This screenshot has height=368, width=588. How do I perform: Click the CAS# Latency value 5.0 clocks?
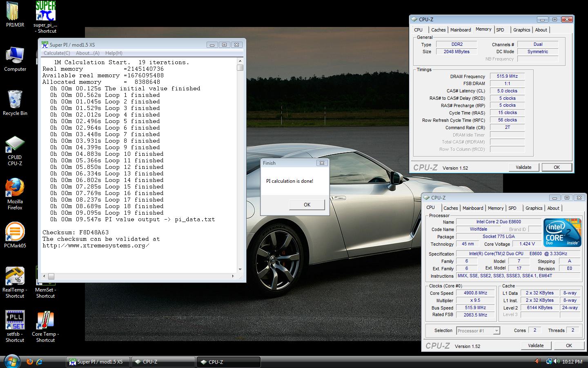pyautogui.click(x=507, y=91)
